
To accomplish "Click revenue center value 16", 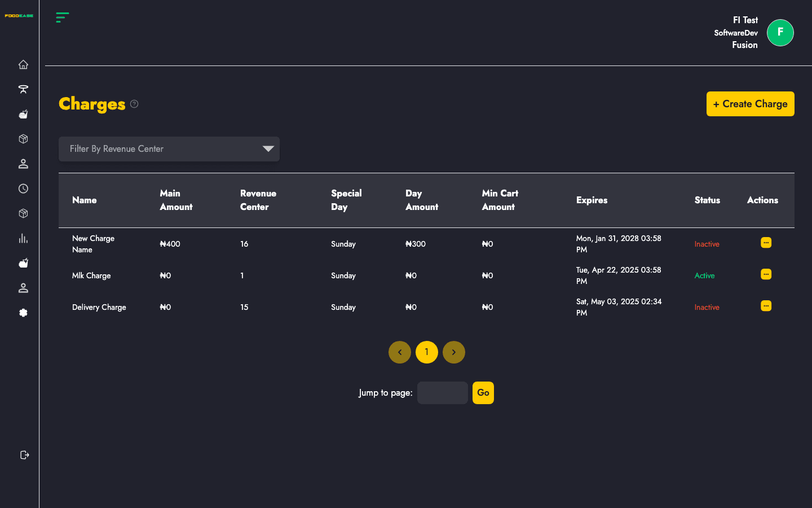I will coord(244,244).
